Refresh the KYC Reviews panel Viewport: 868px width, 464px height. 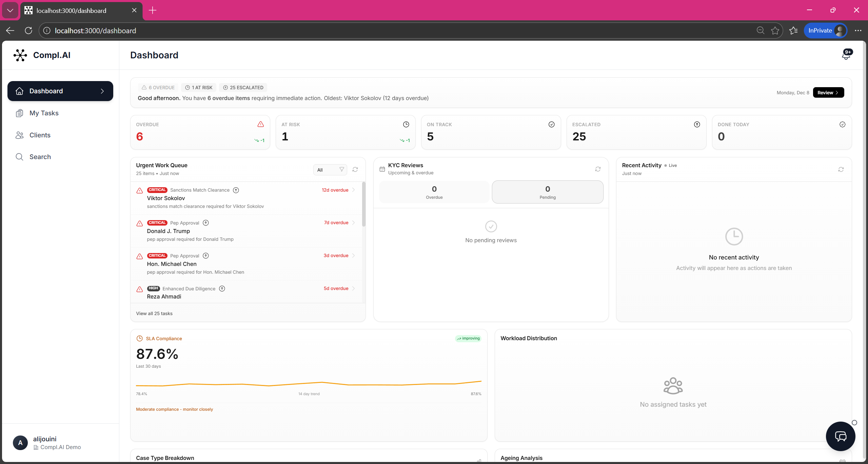598,169
